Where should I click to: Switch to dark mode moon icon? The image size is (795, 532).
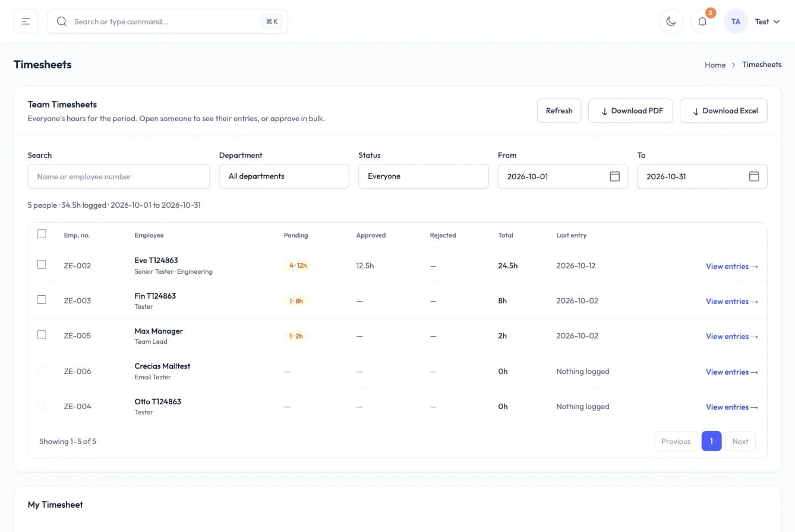671,21
